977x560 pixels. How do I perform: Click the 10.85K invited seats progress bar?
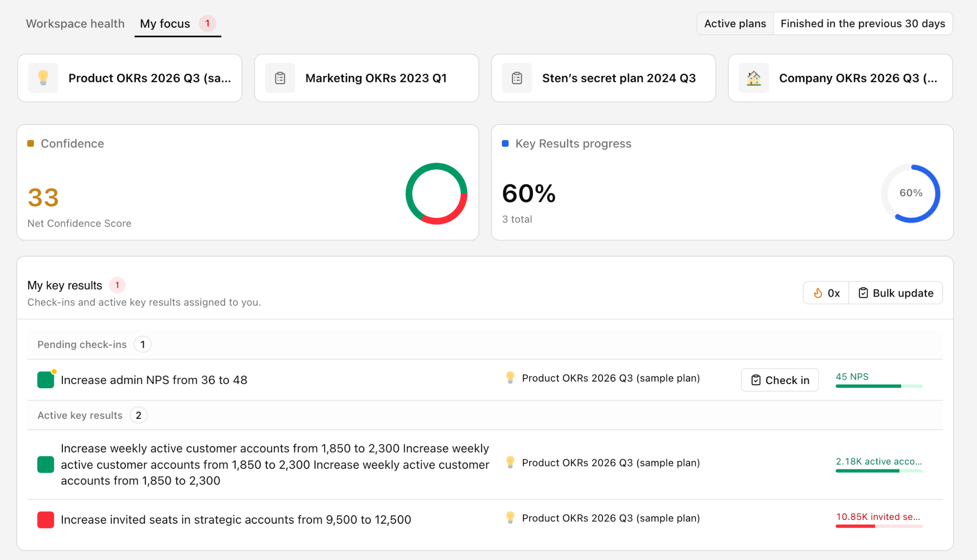coord(879,526)
